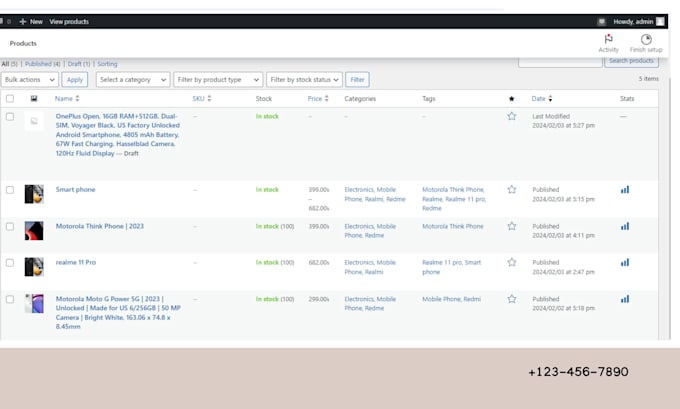Open the realme 11 Pro product link
Viewport: 680px width, 409px height.
tap(76, 262)
